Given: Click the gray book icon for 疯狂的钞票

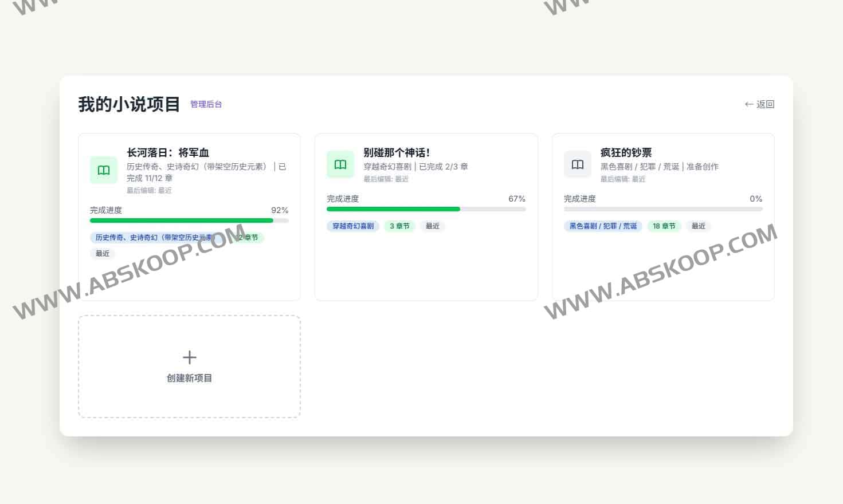Looking at the screenshot, I should 577,165.
